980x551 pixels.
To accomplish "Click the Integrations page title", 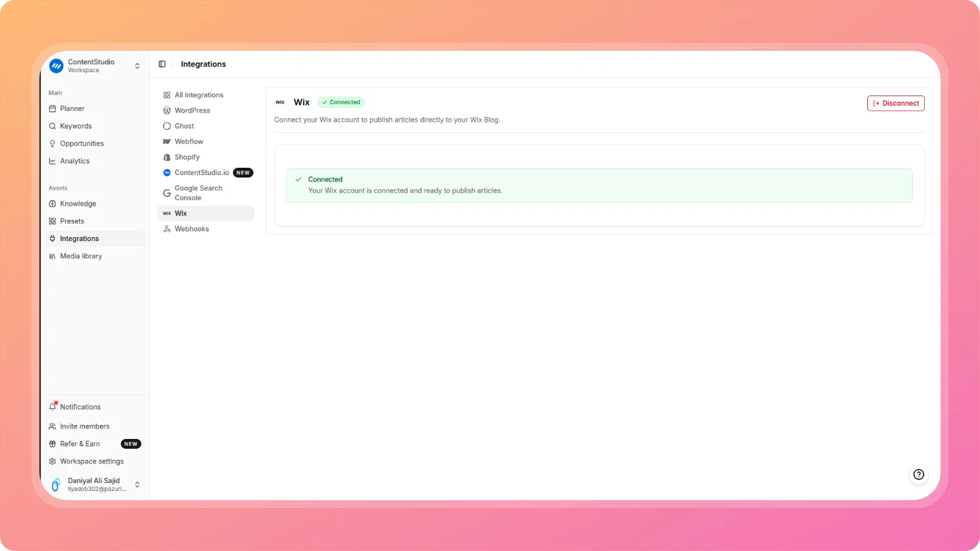I will click(x=203, y=64).
